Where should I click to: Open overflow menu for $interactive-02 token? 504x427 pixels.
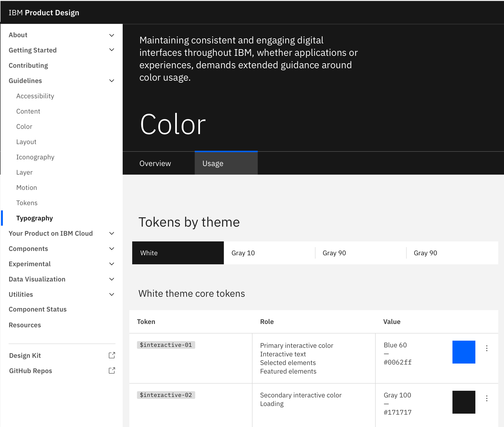pyautogui.click(x=487, y=398)
